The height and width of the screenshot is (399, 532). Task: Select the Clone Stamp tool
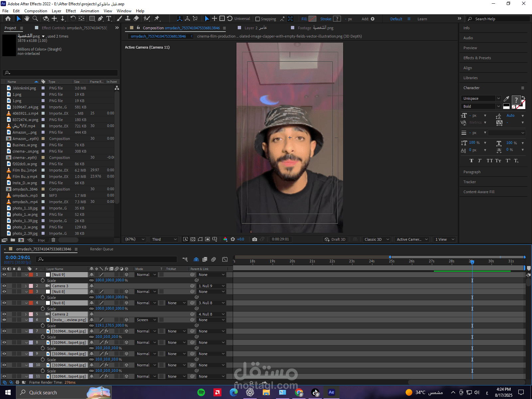127,19
